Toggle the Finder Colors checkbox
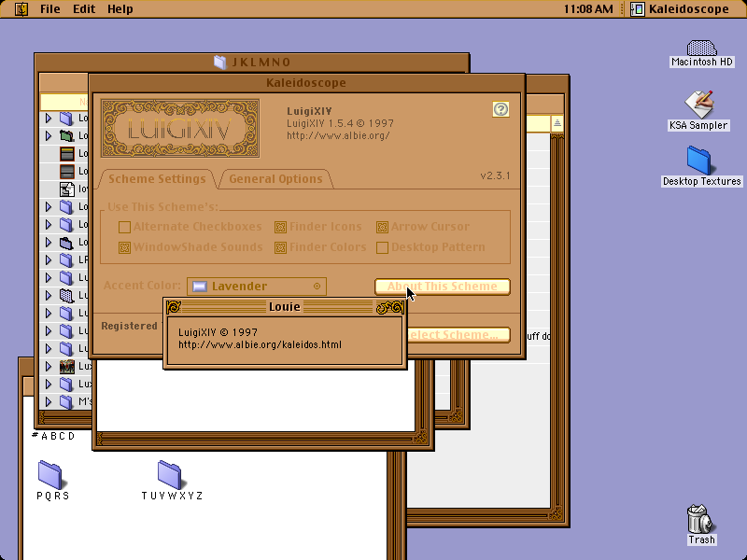 (x=281, y=247)
